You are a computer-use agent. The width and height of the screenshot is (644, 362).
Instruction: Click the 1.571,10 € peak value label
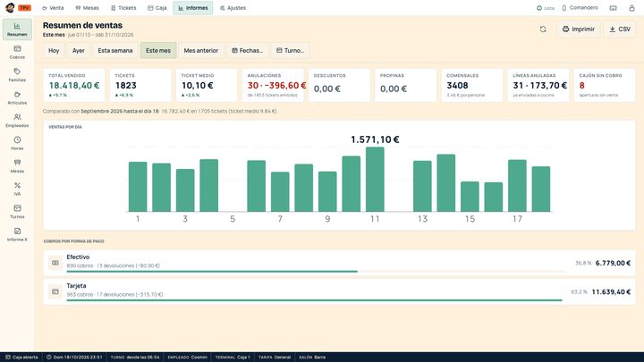point(375,139)
